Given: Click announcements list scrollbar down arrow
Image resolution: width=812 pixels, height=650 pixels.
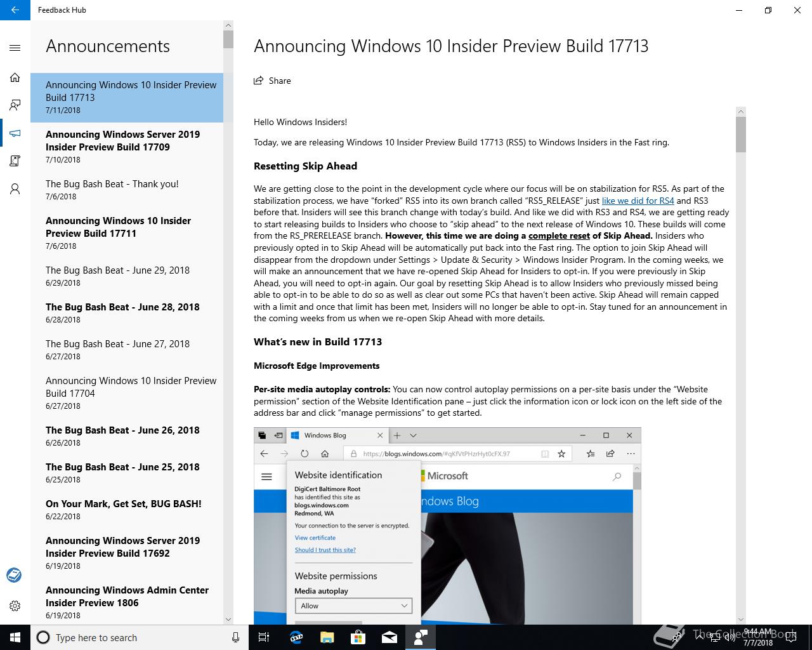Looking at the screenshot, I should point(228,620).
